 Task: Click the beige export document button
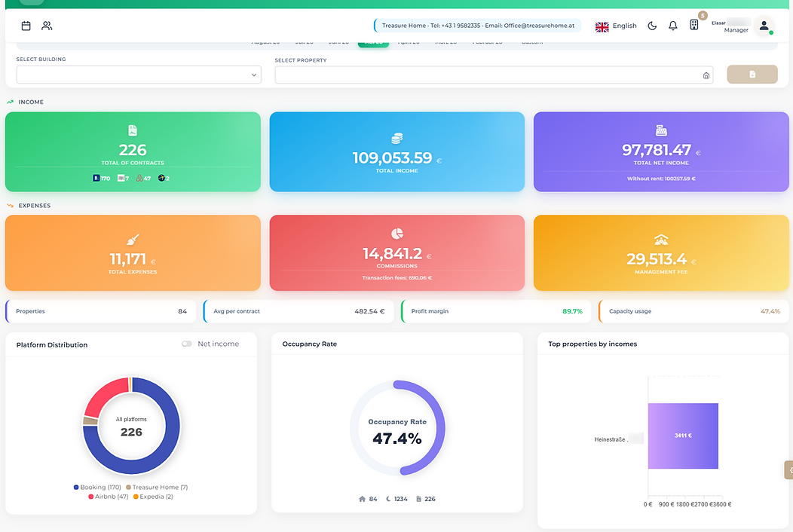pos(752,75)
